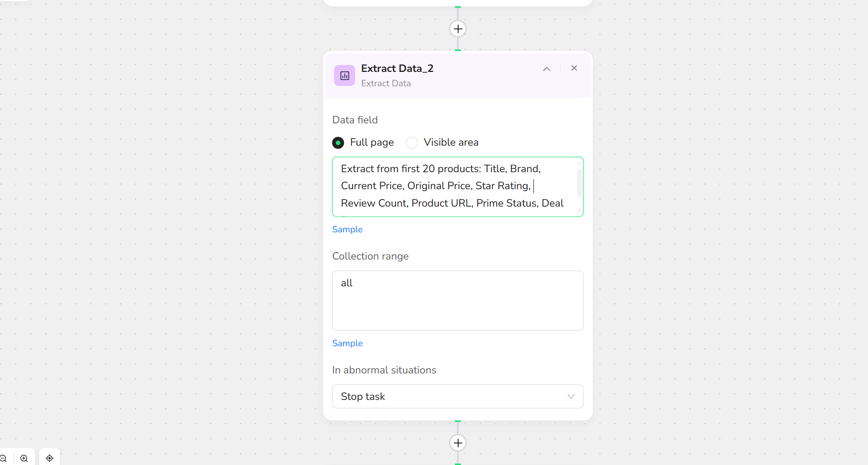Zoom out the workflow canvas
This screenshot has width=868, height=465.
point(3,458)
